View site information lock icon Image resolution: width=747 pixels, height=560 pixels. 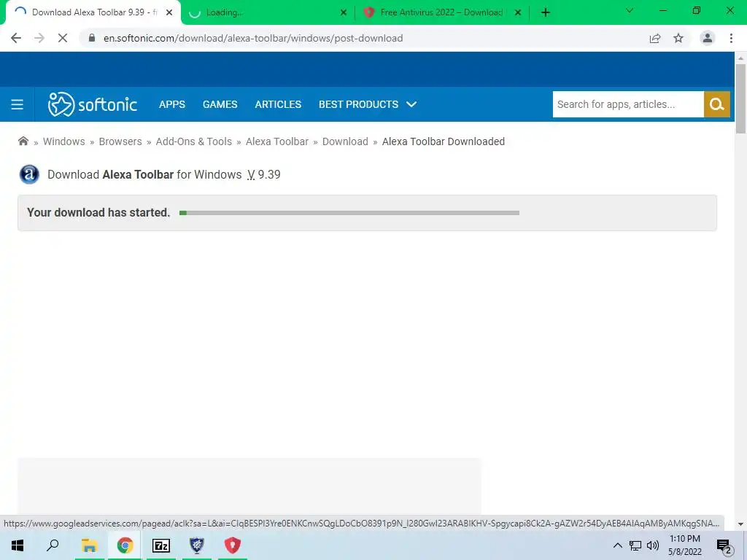(92, 38)
